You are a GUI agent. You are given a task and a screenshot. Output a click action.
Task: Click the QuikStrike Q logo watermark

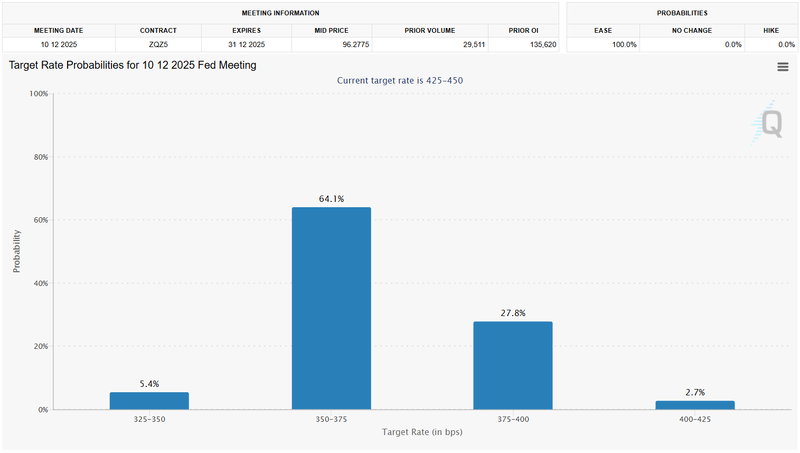click(x=770, y=122)
